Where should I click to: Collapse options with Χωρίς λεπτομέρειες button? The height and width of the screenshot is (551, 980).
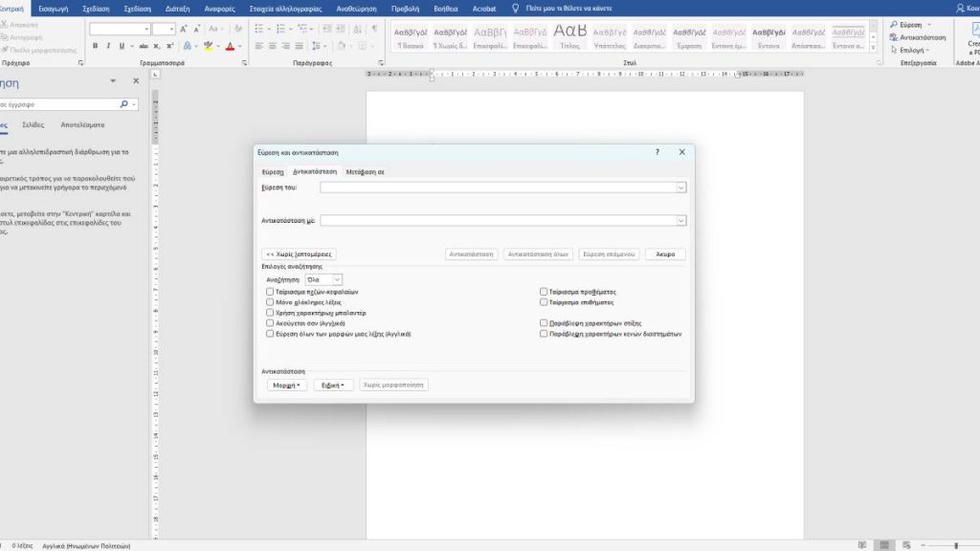point(299,254)
